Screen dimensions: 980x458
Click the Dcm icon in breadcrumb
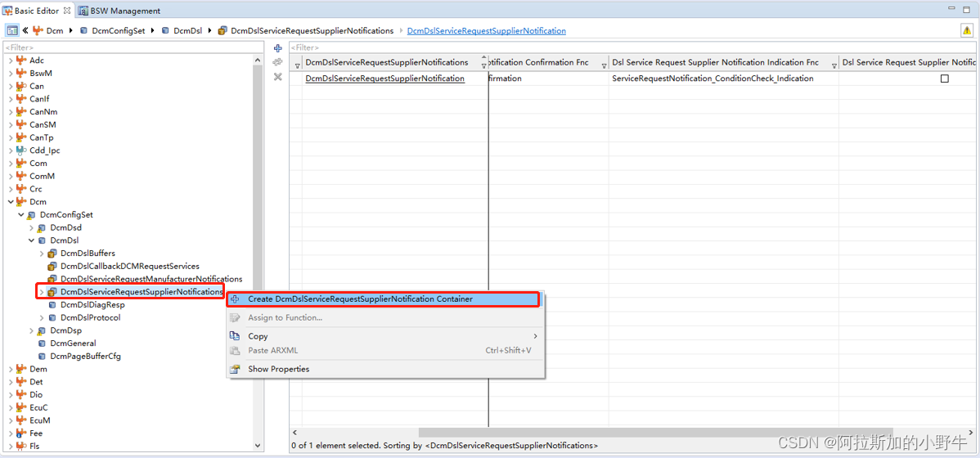38,30
